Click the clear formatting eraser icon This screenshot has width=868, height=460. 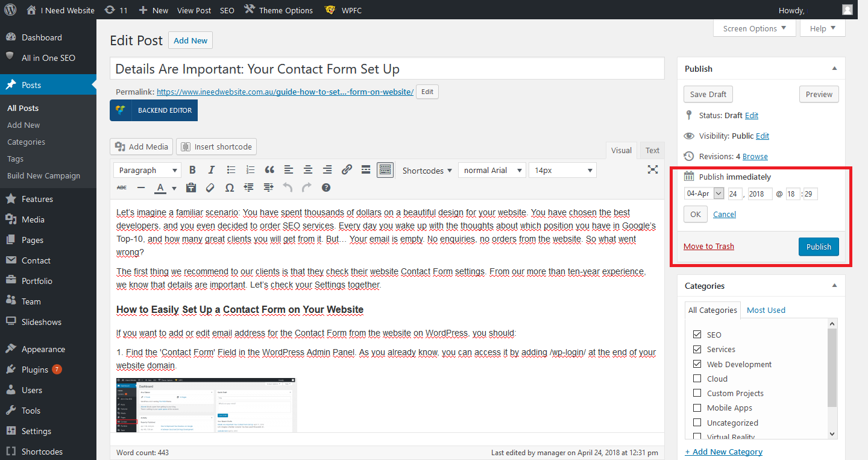tap(210, 187)
